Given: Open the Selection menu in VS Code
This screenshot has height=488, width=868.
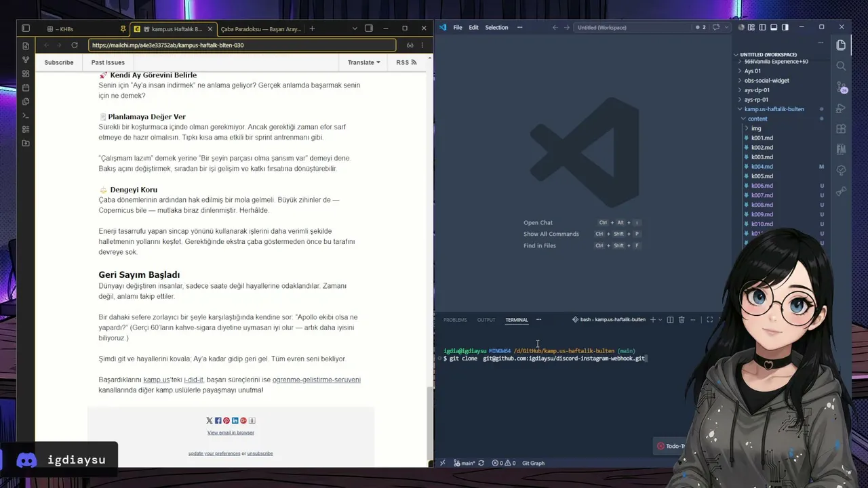Looking at the screenshot, I should point(496,28).
